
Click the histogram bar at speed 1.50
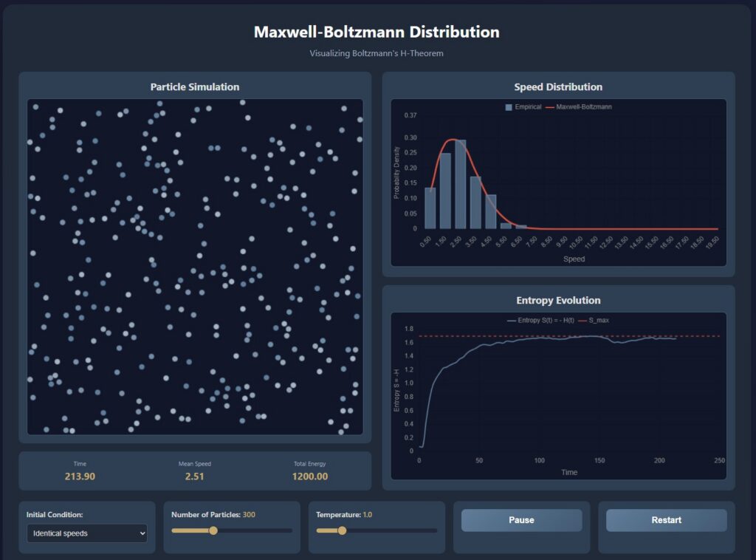445,191
